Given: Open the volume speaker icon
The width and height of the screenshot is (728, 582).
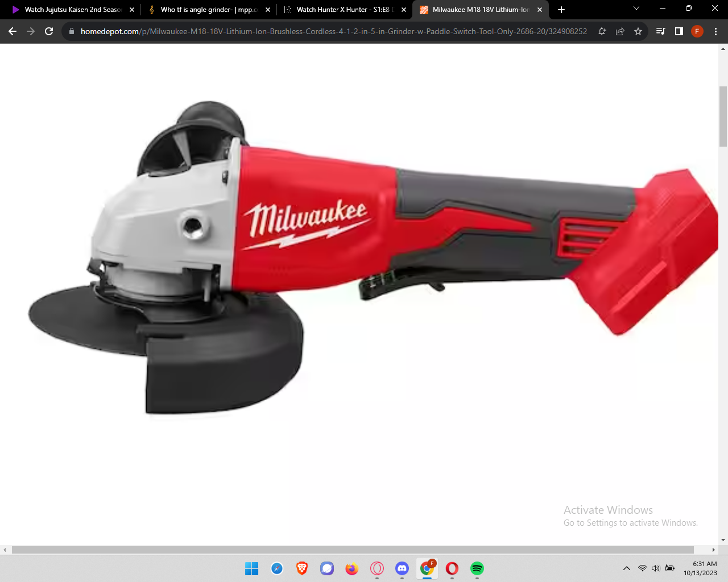Looking at the screenshot, I should [x=656, y=568].
